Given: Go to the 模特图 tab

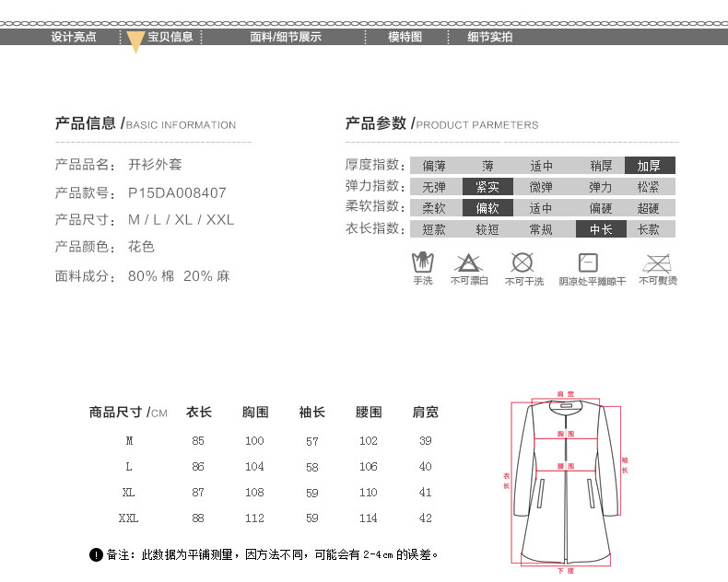Looking at the screenshot, I should tap(405, 37).
